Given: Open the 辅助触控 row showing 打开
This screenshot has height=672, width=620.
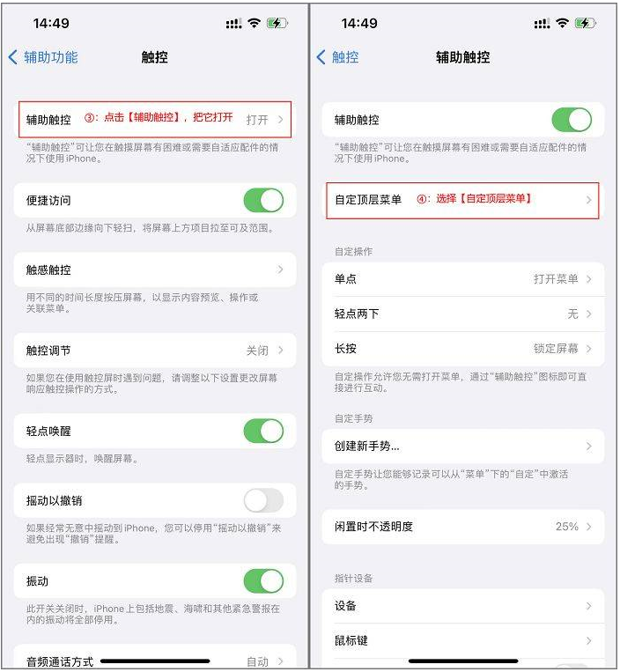Looking at the screenshot, I should tap(155, 120).
